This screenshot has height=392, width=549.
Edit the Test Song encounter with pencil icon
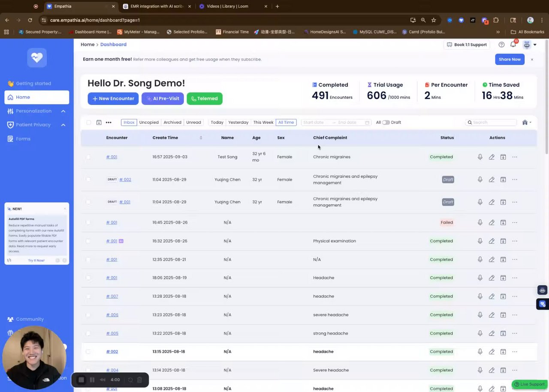(x=492, y=157)
